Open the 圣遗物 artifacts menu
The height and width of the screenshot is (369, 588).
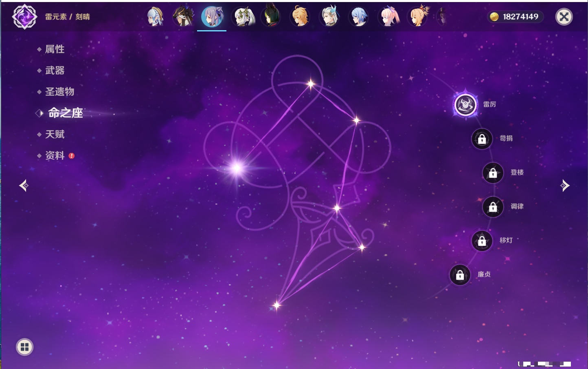coord(59,92)
